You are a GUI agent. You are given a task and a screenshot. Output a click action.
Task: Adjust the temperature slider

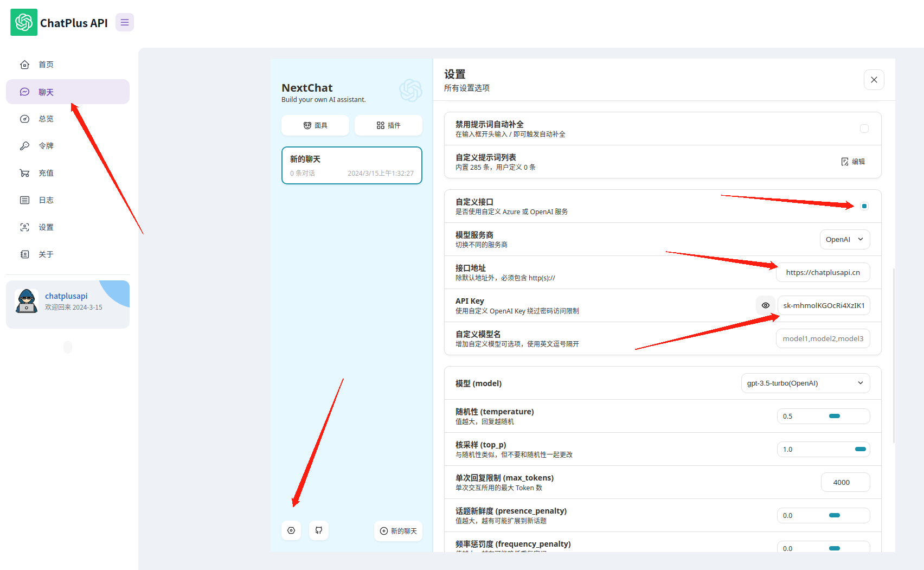834,416
